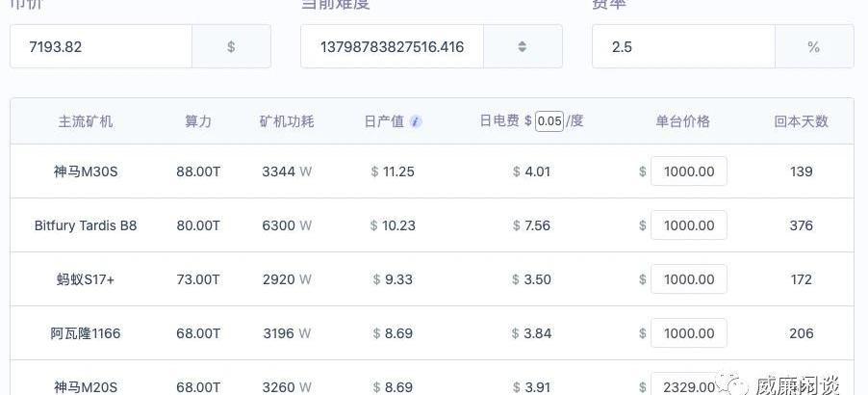The height and width of the screenshot is (395, 868).
Task: Click the dollar sign beside coin price
Action: 231,46
